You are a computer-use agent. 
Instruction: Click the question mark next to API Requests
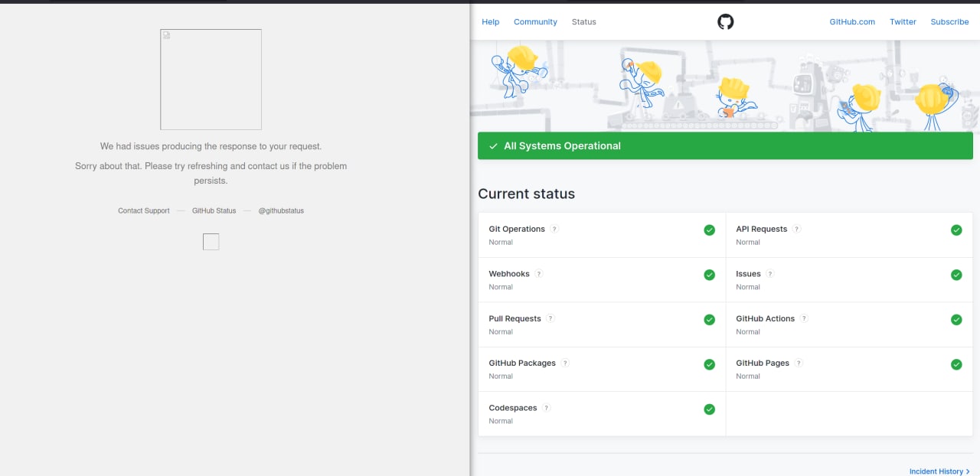tap(796, 229)
